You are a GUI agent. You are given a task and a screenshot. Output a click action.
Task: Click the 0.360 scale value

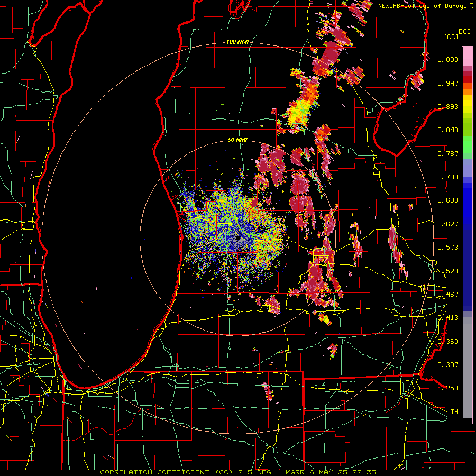point(448,342)
